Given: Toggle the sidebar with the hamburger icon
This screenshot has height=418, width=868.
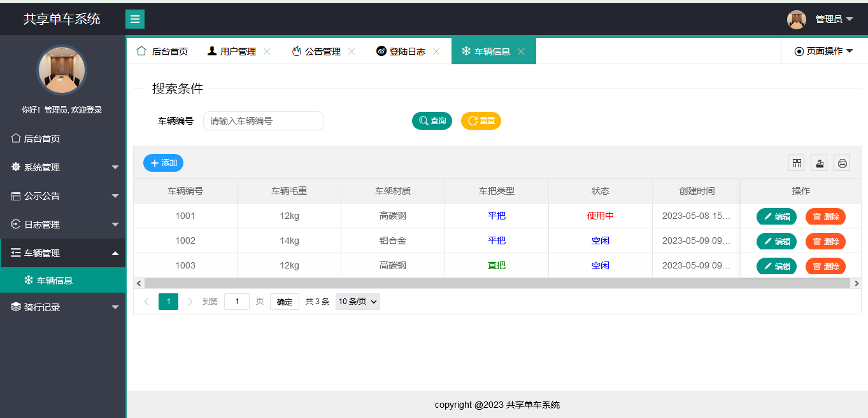Looking at the screenshot, I should pyautogui.click(x=135, y=19).
